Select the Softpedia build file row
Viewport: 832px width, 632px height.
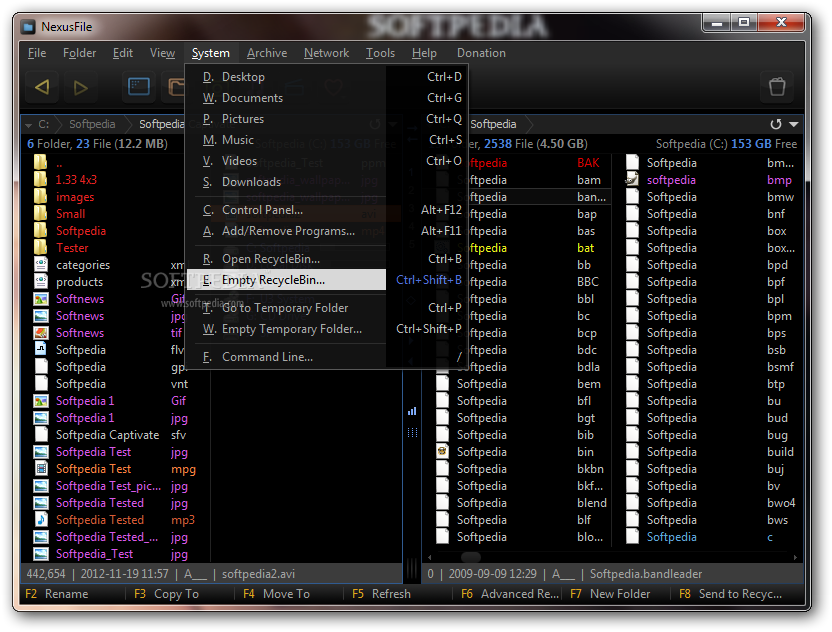[712, 452]
